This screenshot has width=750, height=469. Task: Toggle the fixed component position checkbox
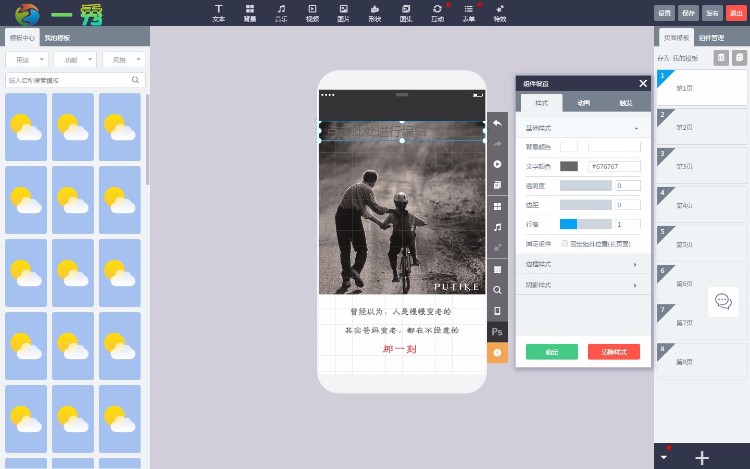pos(564,244)
